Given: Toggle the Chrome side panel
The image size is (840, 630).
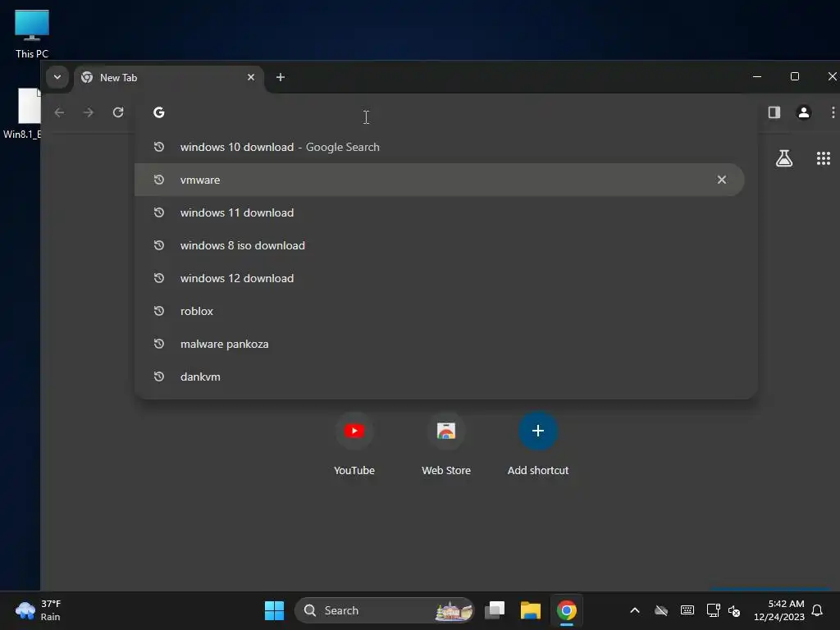Looking at the screenshot, I should pyautogui.click(x=774, y=112).
